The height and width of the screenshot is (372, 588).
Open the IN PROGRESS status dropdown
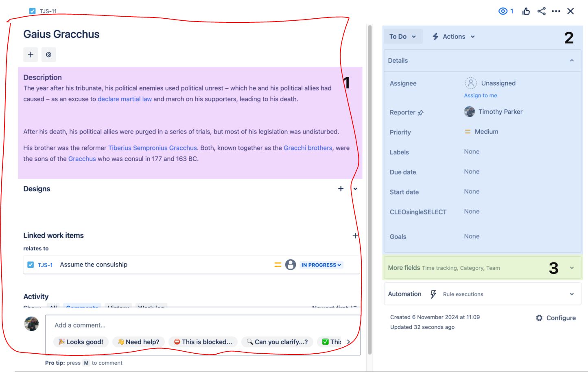click(x=321, y=265)
